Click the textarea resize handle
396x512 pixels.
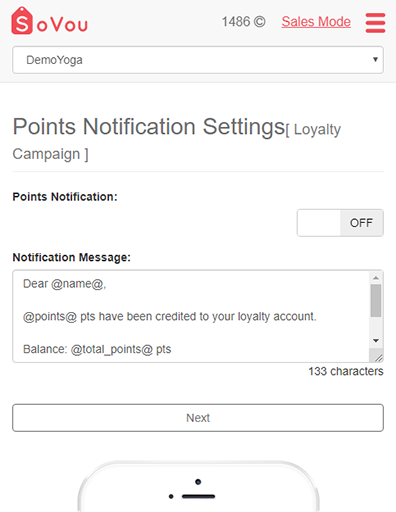378,357
